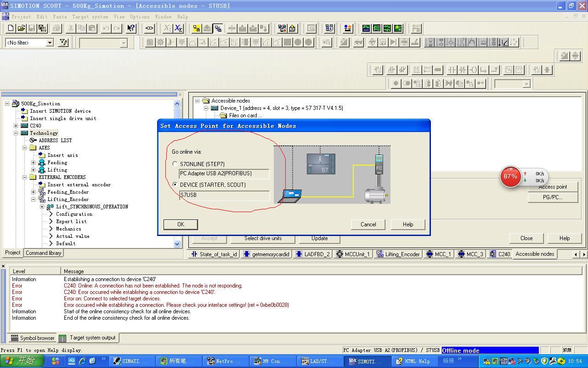Click the project tree scroll-up arrow
The image size is (588, 368).
tap(177, 104)
